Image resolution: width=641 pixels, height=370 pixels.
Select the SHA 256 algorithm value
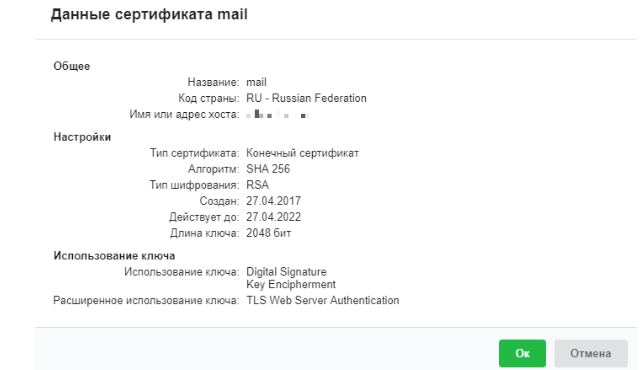pyautogui.click(x=268, y=169)
